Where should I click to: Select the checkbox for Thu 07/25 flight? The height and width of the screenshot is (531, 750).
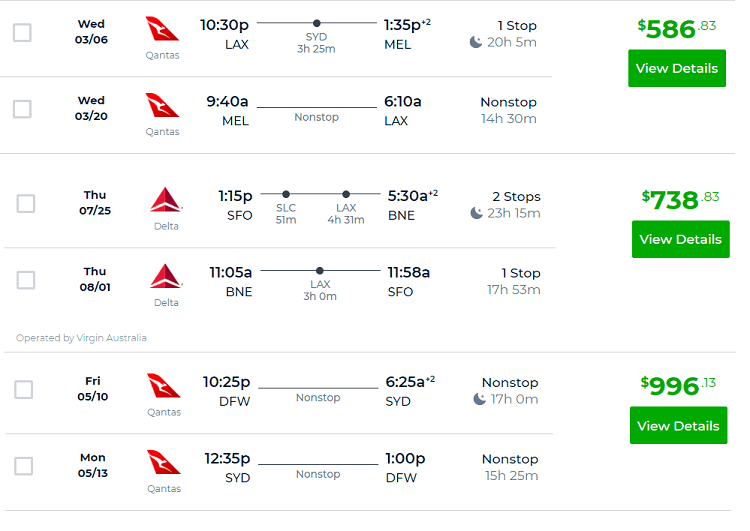click(26, 203)
